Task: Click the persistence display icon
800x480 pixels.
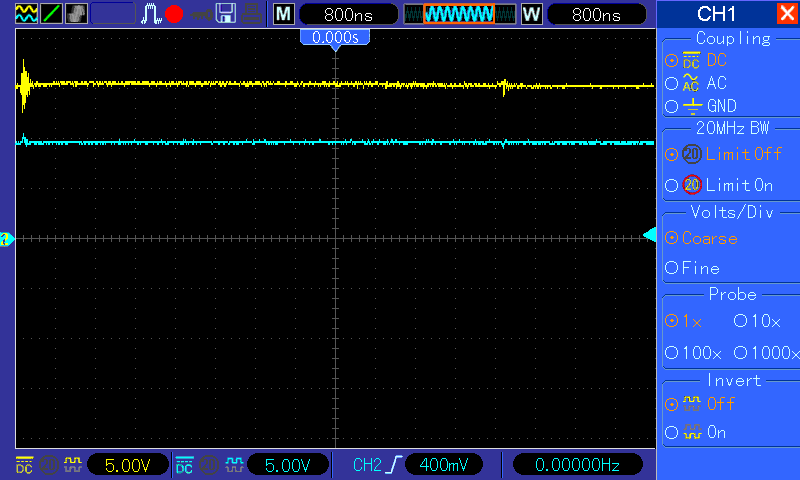Action: (x=76, y=14)
